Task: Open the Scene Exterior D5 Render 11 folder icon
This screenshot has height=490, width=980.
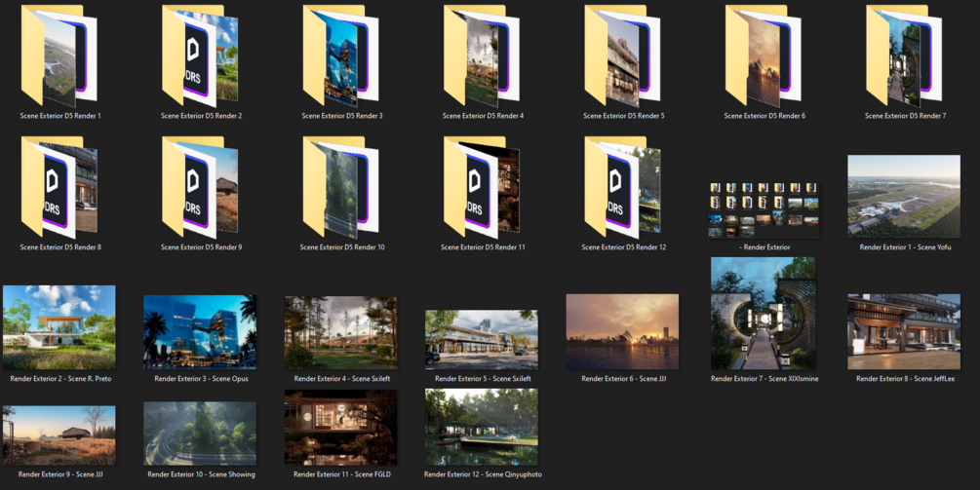Action: 482,187
